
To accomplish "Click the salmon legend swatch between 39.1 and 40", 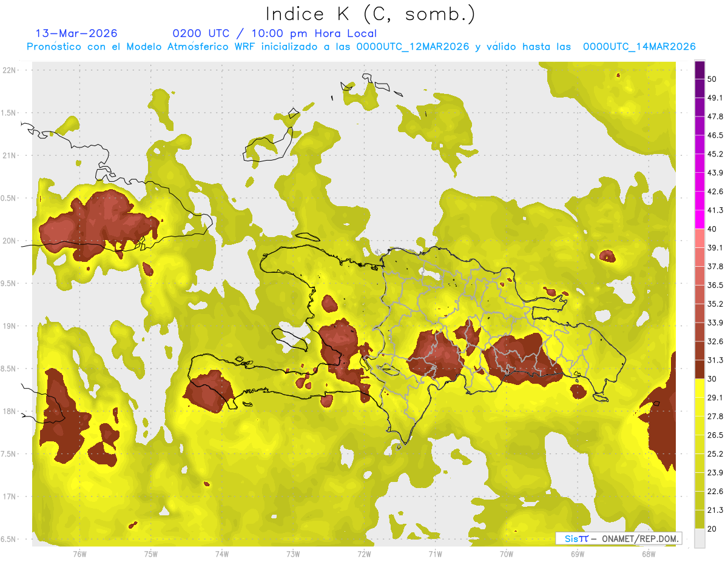I will [x=700, y=238].
